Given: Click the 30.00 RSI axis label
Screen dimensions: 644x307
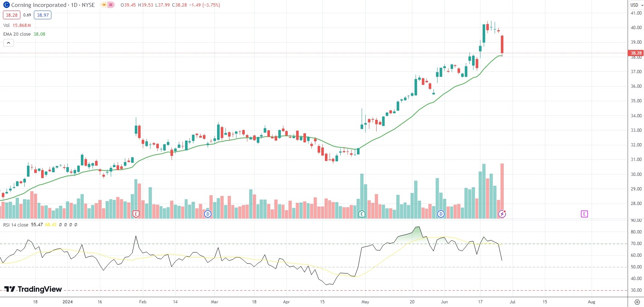Looking at the screenshot, I should coord(636,290).
